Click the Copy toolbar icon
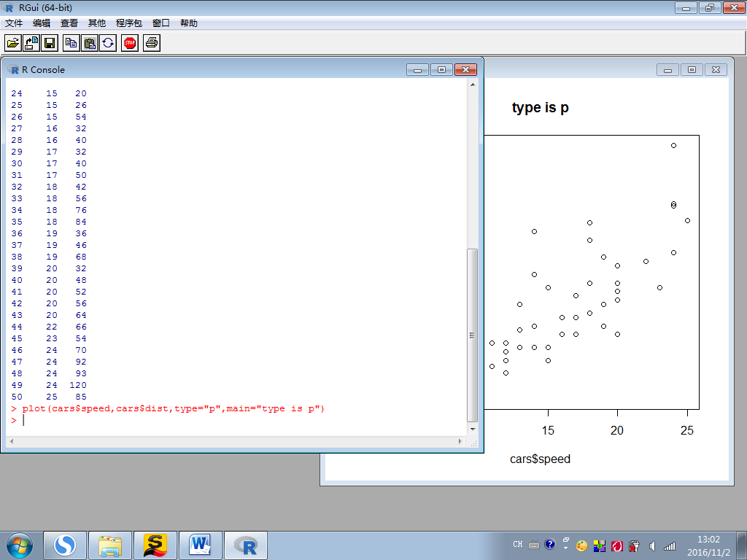747x560 pixels. point(71,43)
